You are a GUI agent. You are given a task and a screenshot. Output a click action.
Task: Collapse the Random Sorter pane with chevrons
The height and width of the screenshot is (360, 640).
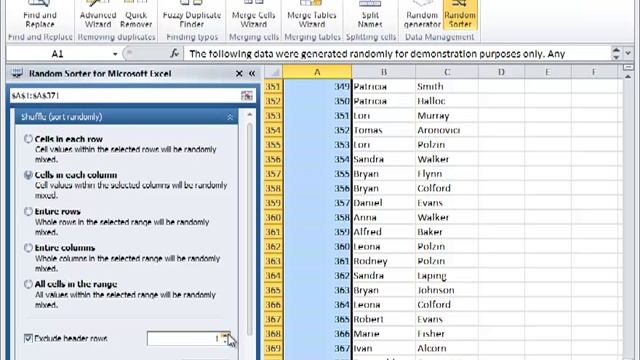pos(252,73)
